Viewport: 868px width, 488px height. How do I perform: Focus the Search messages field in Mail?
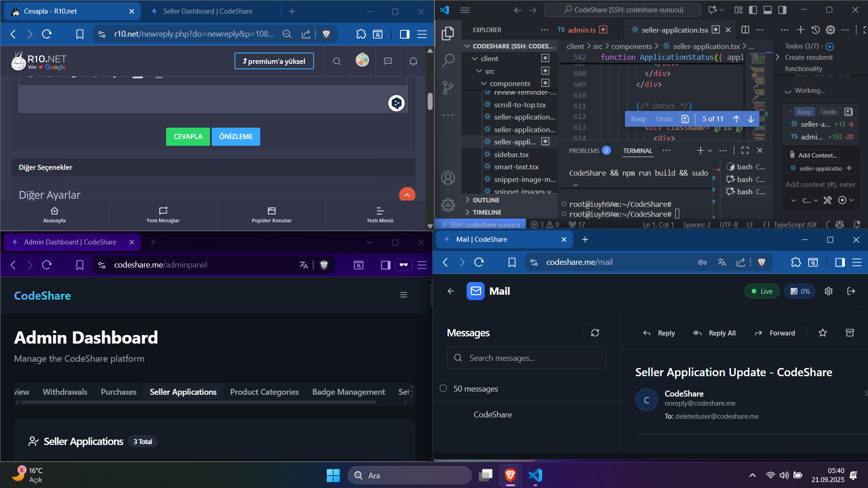coord(527,358)
